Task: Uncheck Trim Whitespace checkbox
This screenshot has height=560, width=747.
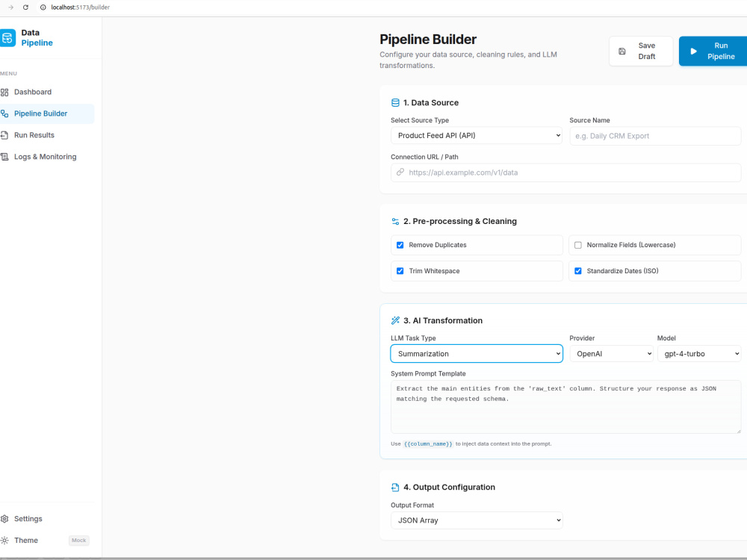Action: [x=400, y=271]
